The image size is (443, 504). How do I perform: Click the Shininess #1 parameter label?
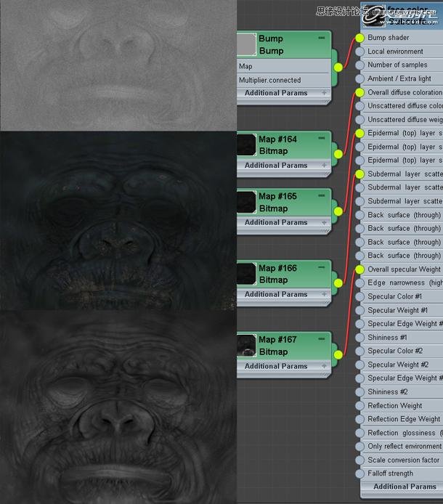pos(387,338)
